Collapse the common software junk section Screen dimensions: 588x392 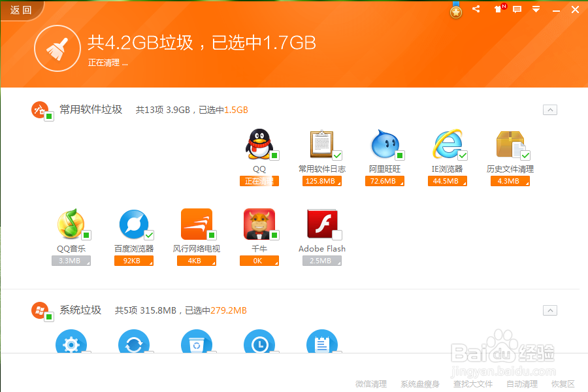point(549,110)
